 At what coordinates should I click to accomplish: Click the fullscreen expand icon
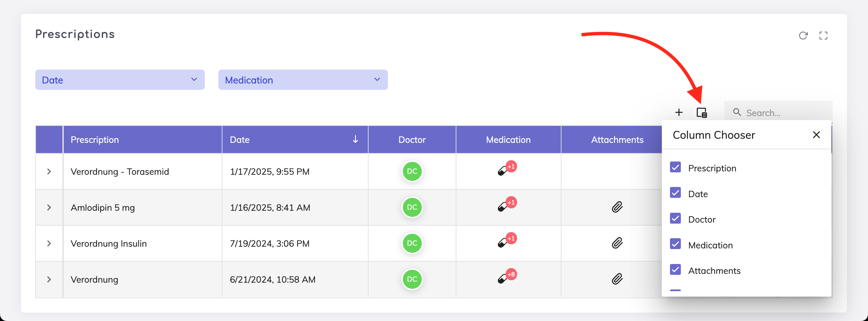823,36
